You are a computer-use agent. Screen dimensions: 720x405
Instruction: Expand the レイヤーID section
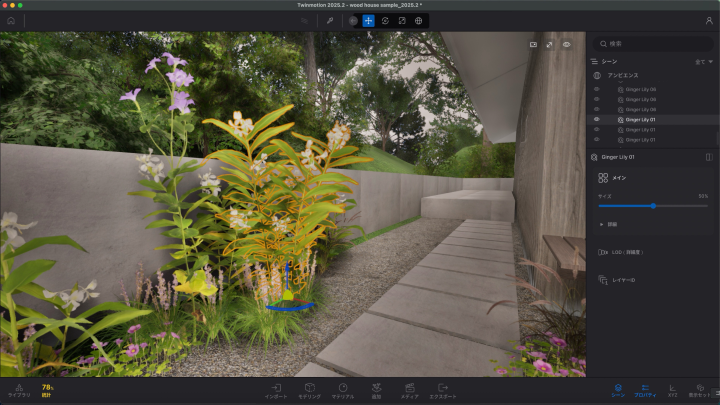(x=624, y=280)
